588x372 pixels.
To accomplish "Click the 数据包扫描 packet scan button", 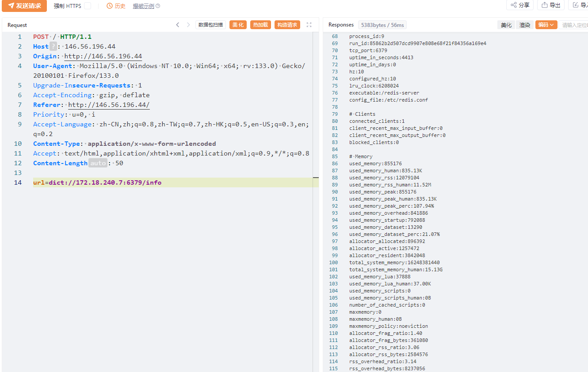I will [210, 25].
